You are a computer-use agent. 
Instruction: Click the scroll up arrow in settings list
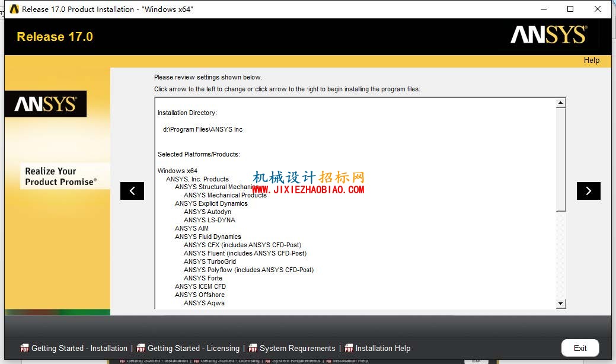(561, 103)
